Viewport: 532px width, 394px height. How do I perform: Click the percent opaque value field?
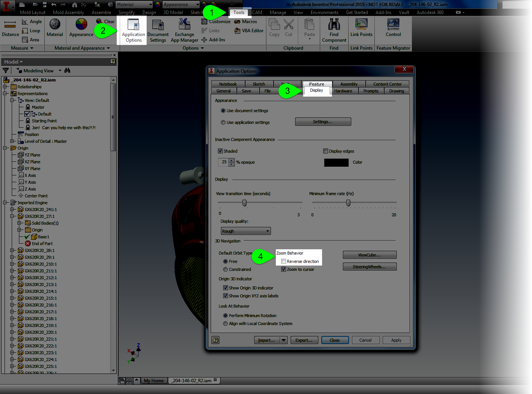pos(223,162)
